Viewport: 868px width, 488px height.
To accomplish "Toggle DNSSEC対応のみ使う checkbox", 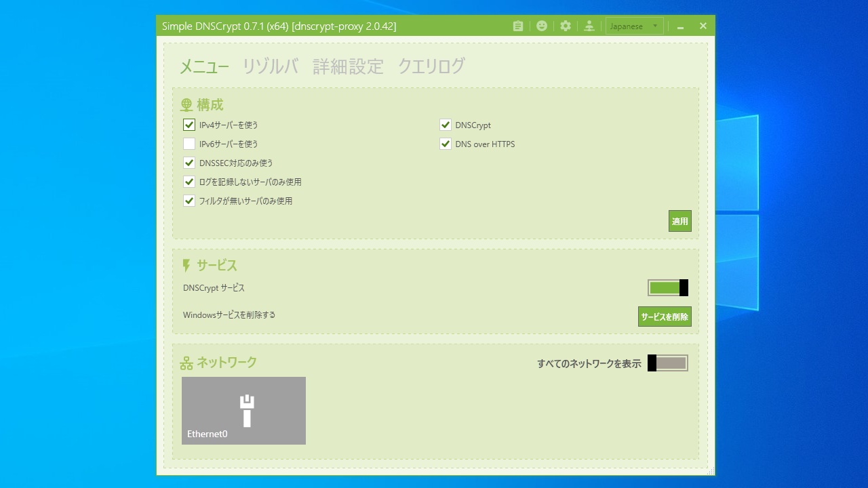I will point(189,163).
